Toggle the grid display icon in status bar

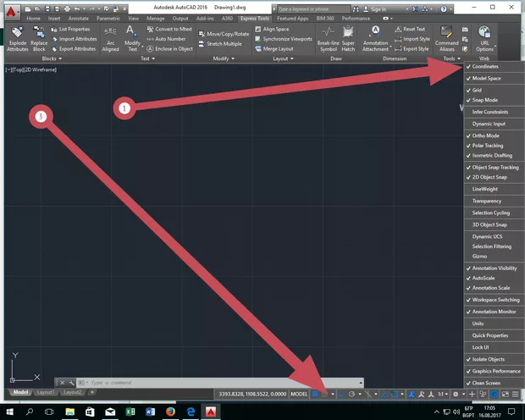[315, 395]
